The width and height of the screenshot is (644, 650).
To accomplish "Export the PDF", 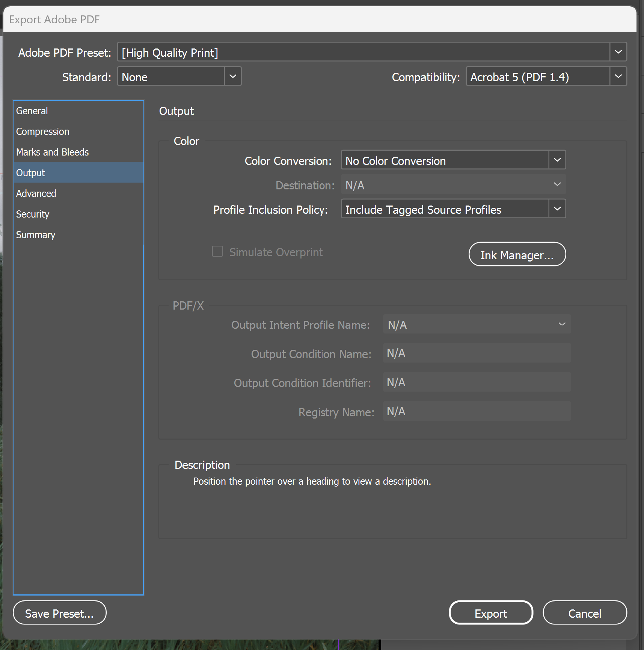I will (490, 613).
